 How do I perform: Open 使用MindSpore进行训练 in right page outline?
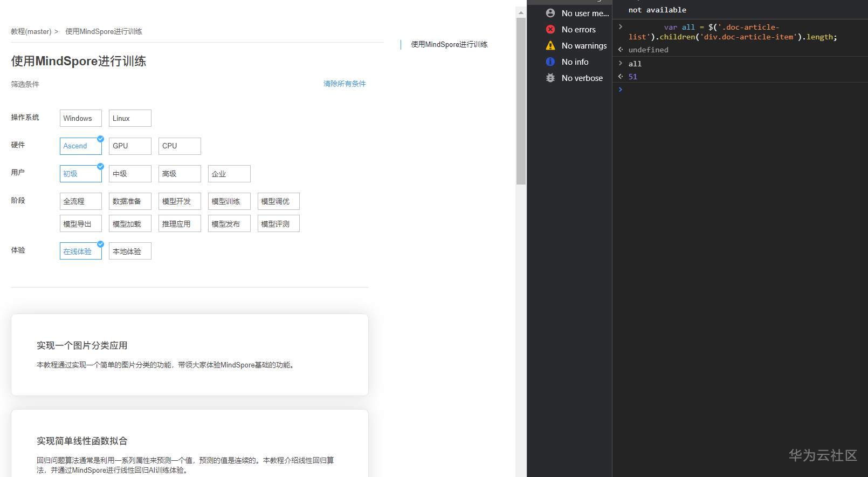pyautogui.click(x=449, y=44)
